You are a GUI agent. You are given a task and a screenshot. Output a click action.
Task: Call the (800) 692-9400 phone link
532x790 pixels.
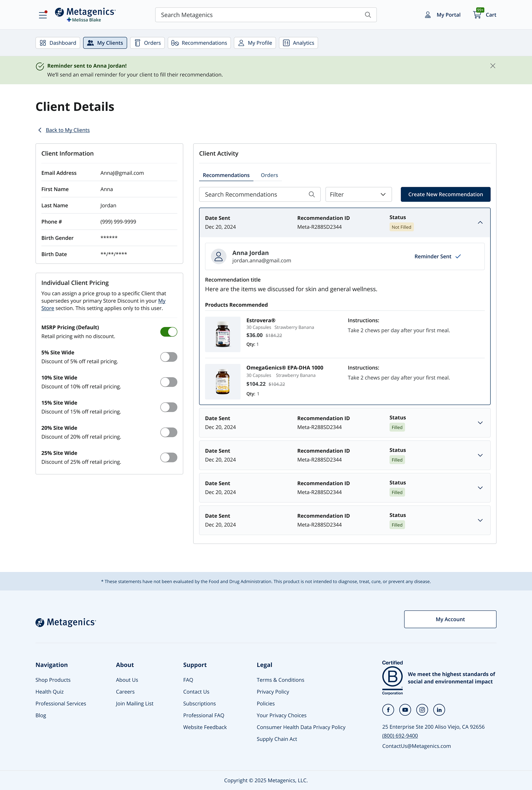(x=400, y=736)
